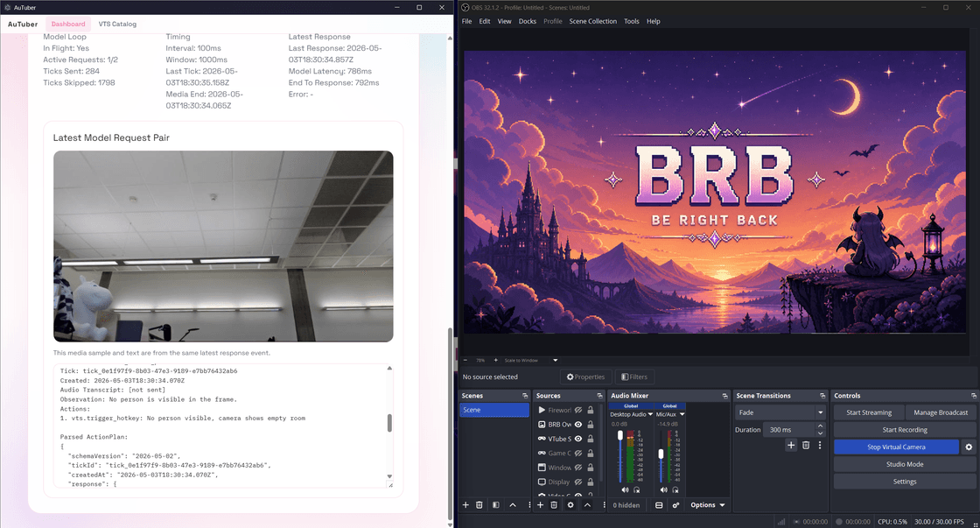Show the Fireworks source

point(578,411)
